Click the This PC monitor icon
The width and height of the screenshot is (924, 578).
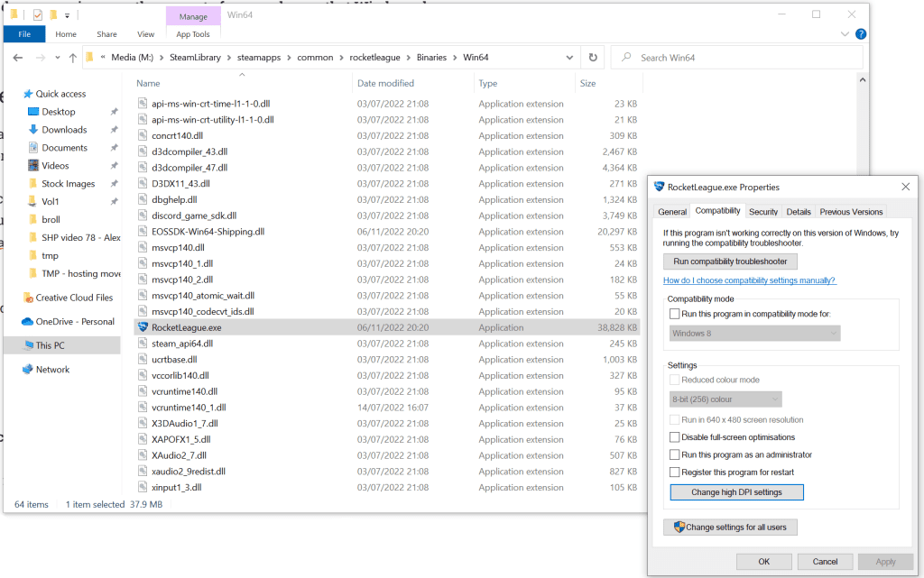coord(28,345)
